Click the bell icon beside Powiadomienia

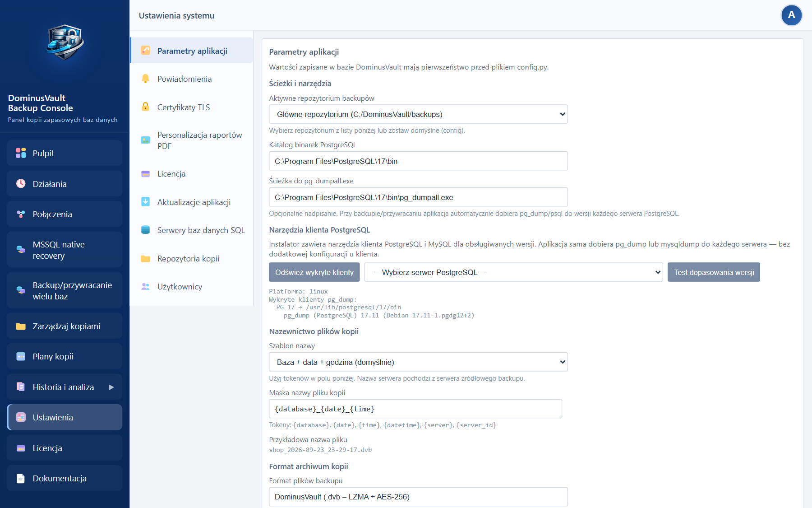(145, 79)
